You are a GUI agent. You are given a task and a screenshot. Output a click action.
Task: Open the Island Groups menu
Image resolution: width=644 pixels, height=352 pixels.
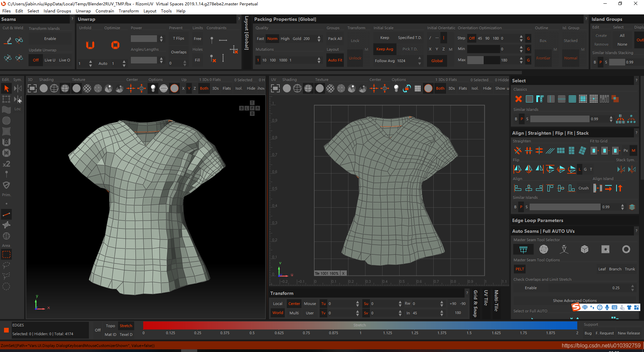click(57, 11)
